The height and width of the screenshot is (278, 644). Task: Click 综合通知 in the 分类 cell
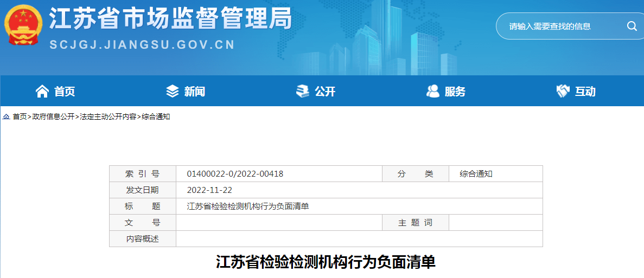[x=476, y=174]
